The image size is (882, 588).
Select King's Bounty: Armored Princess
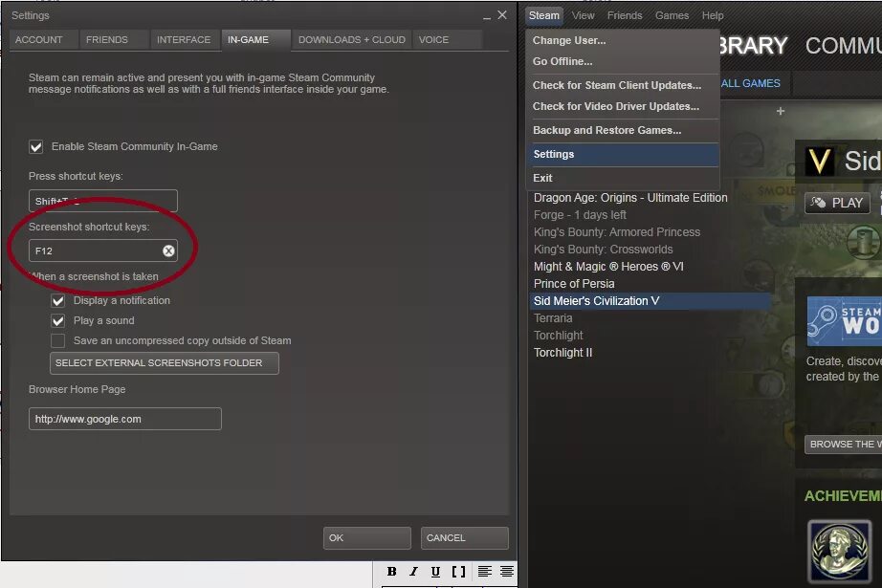[x=616, y=232]
